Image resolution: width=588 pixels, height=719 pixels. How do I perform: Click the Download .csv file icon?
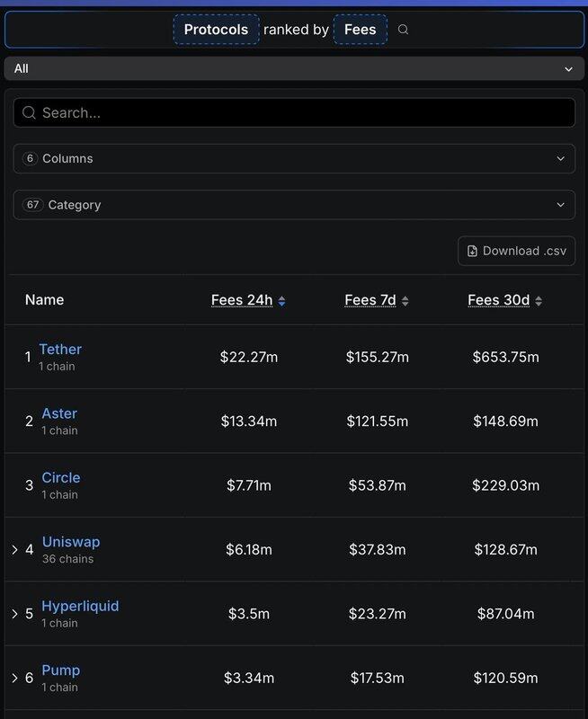click(x=472, y=251)
